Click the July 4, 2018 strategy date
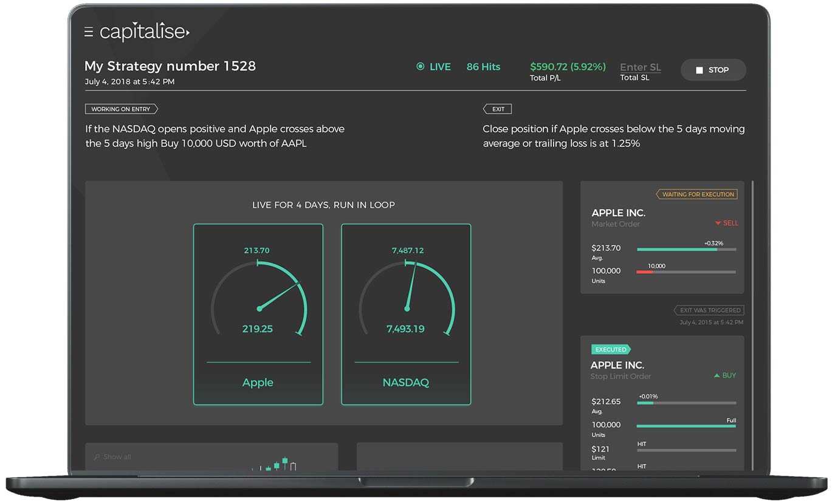The image size is (835, 504). (x=129, y=81)
